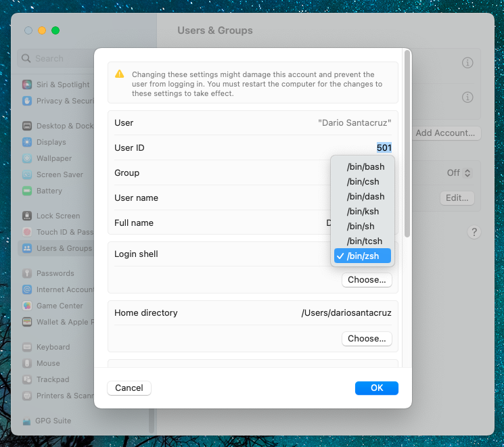Click the Game Center icon

tap(27, 306)
